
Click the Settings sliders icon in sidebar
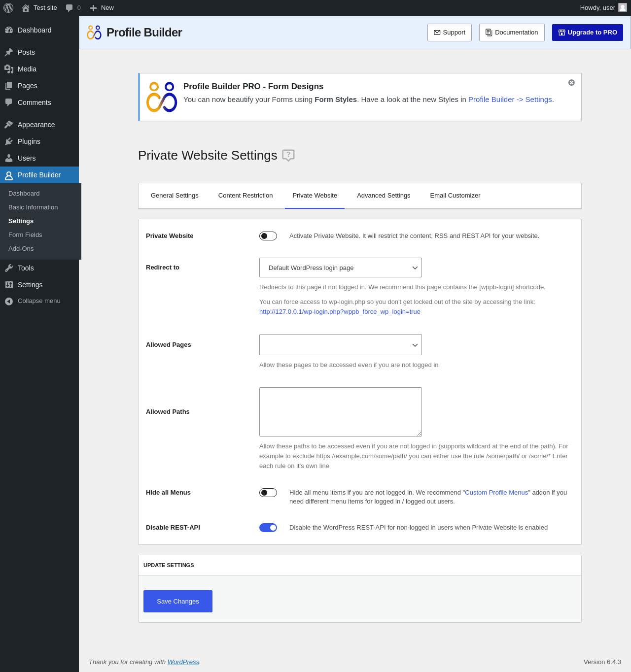click(x=9, y=285)
